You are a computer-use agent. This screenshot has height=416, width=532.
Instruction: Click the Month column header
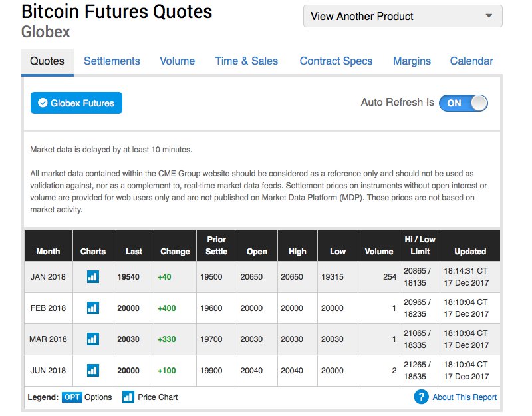(48, 252)
